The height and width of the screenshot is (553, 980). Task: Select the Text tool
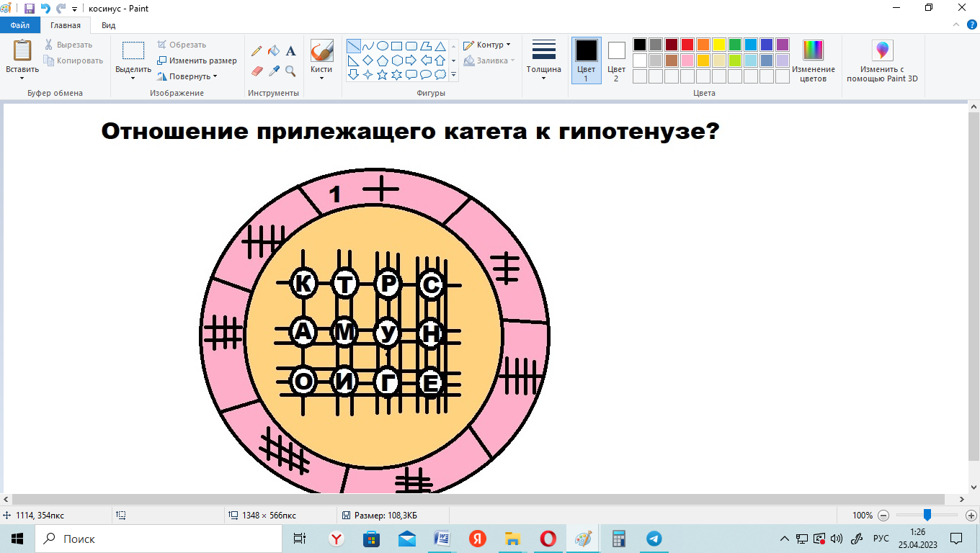pos(291,51)
